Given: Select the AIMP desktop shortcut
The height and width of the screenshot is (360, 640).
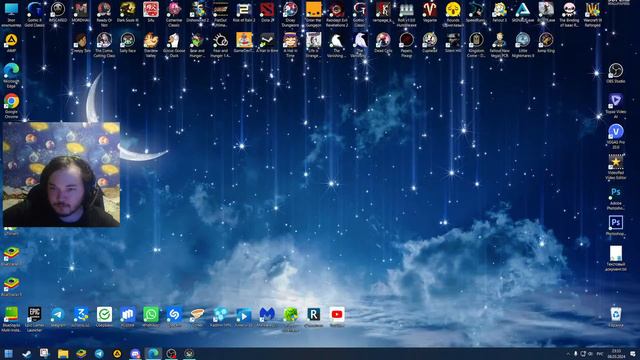Looking at the screenshot, I should pos(11,43).
